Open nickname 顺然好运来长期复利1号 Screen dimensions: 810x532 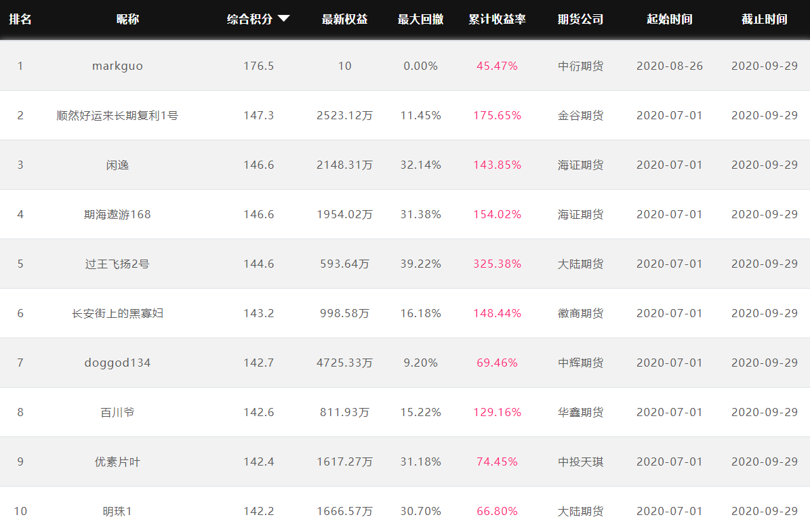117,115
